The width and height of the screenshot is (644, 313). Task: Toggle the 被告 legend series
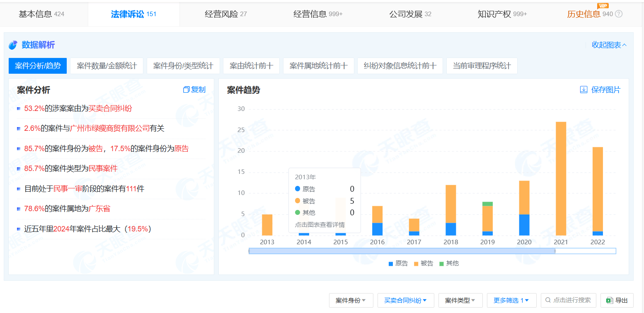(x=424, y=263)
